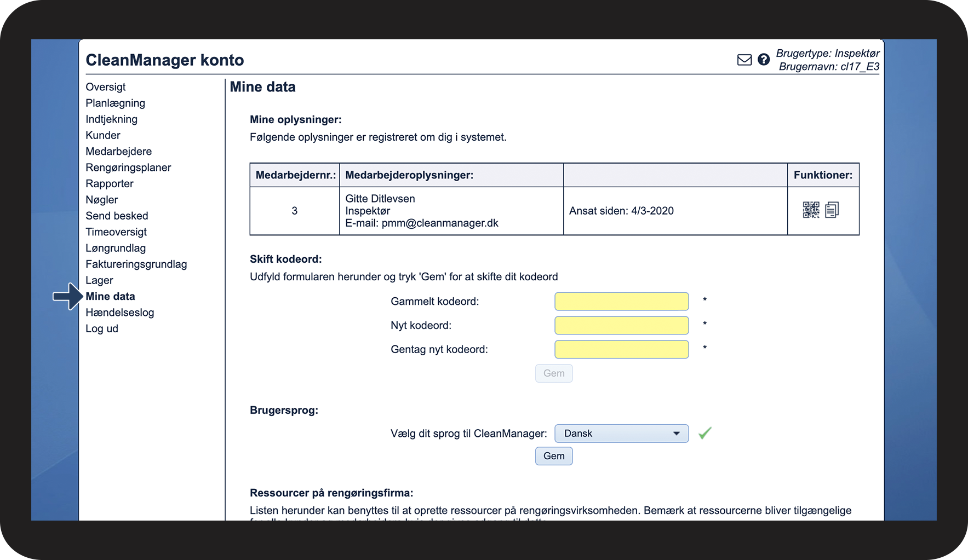Click the envelope message icon

[x=744, y=60]
